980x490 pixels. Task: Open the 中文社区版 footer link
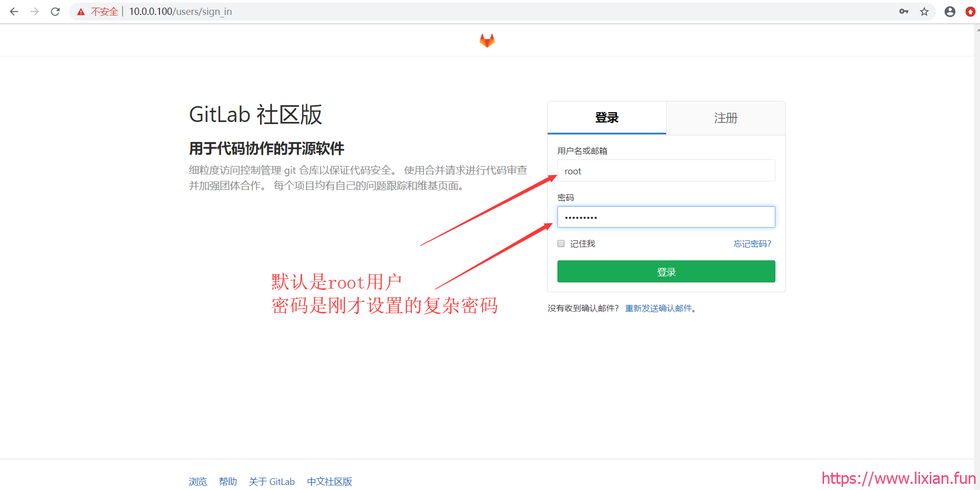329,481
